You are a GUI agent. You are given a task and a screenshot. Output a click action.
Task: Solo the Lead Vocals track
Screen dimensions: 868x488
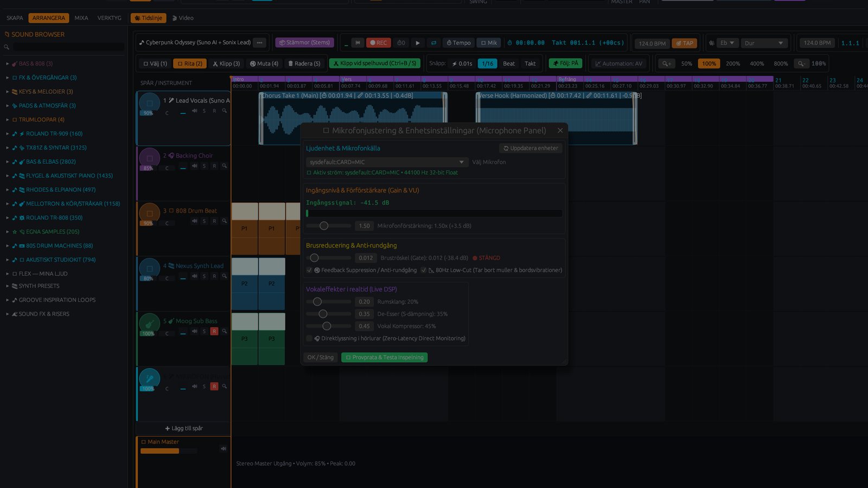[204, 111]
